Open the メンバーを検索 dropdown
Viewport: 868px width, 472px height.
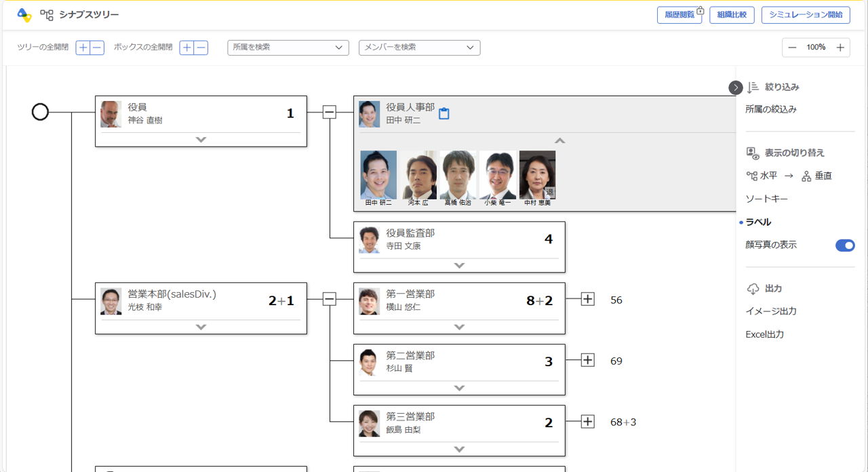(419, 47)
